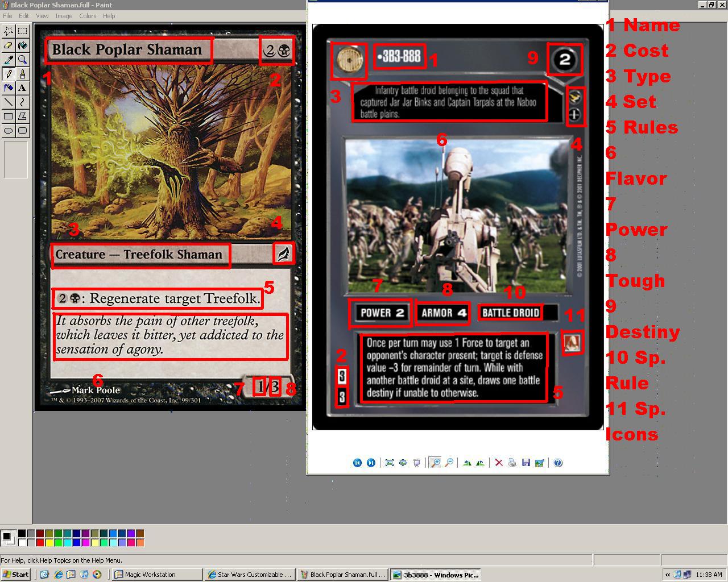Open Picture Viewer help icon
The height and width of the screenshot is (582, 728).
[x=558, y=463]
